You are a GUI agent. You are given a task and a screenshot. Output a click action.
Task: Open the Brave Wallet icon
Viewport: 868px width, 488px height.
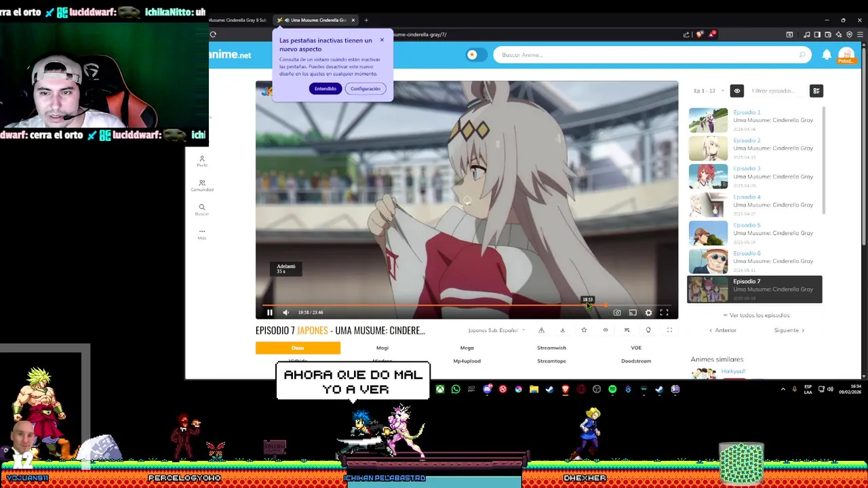[828, 35]
